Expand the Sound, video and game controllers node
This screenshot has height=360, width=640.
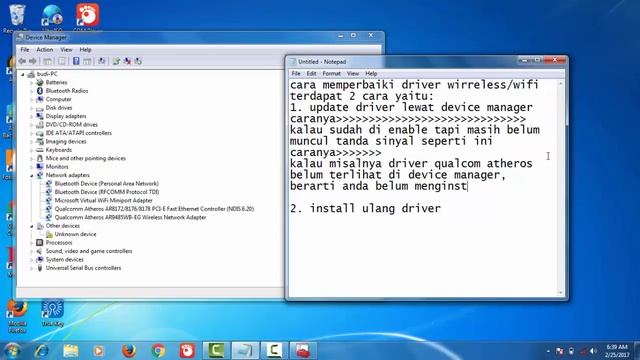click(31, 251)
